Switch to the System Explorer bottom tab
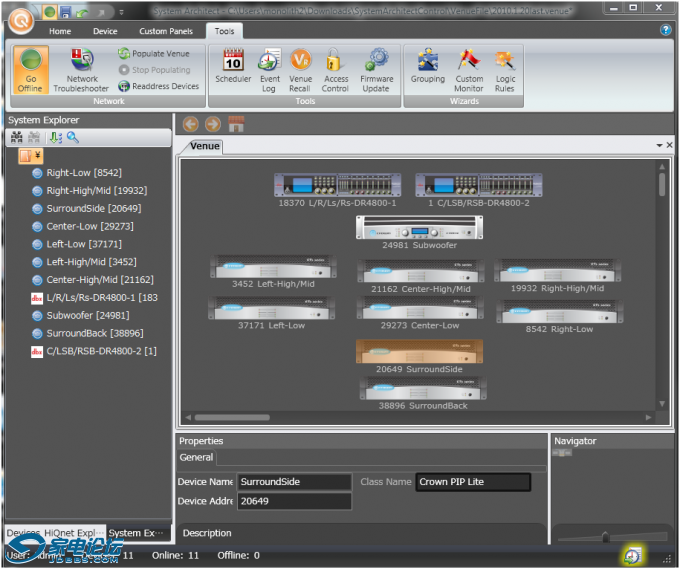Image resolution: width=680 pixels, height=569 pixels. pyautogui.click(x=137, y=533)
